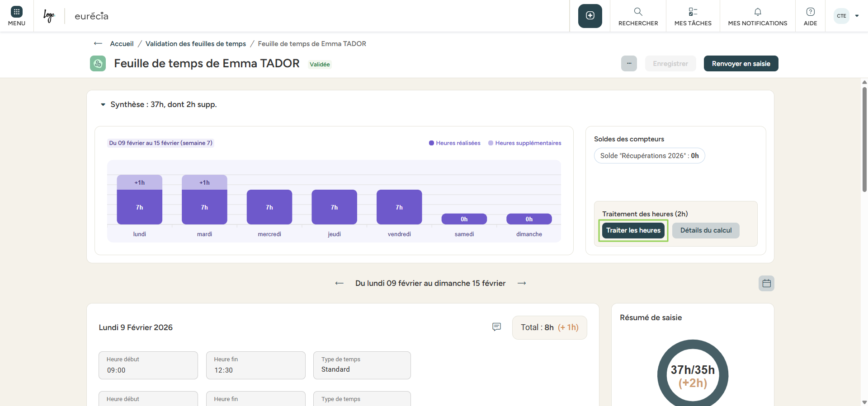
Task: Click Renvoyer en saisie button
Action: tap(741, 64)
